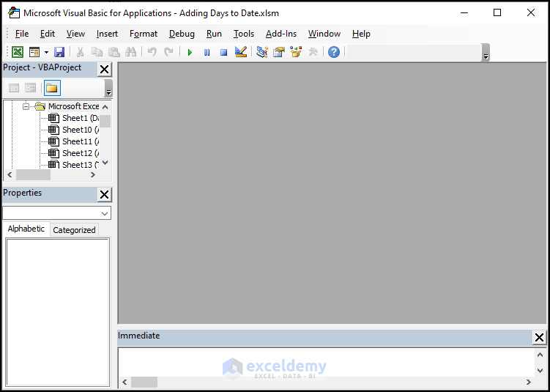Click Immediate window scroll down arrow
This screenshot has height=392, width=550.
coord(540,370)
